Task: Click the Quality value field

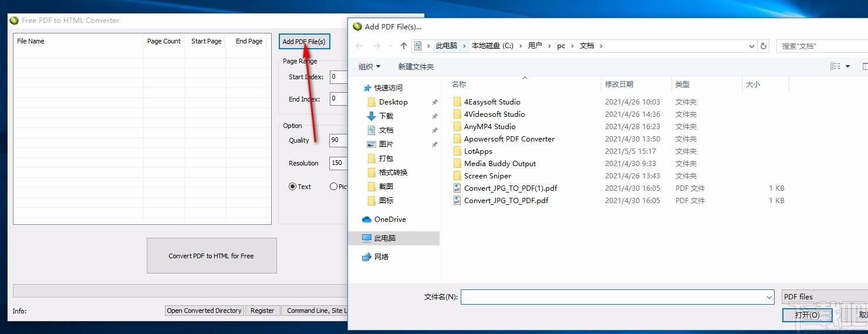Action: coord(339,140)
